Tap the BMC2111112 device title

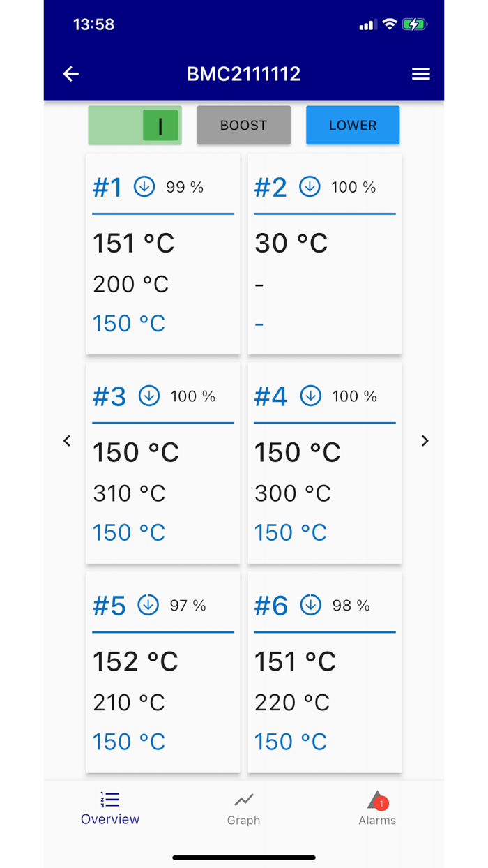click(x=243, y=74)
